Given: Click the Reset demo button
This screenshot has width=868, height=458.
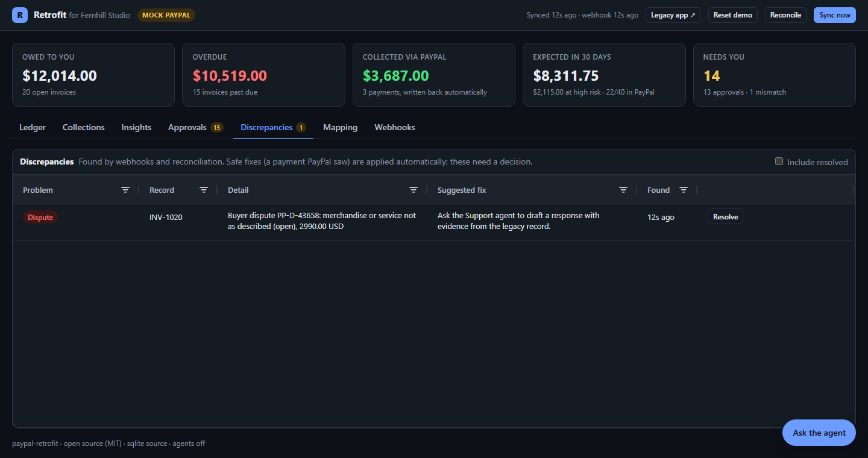Looking at the screenshot, I should 733,15.
